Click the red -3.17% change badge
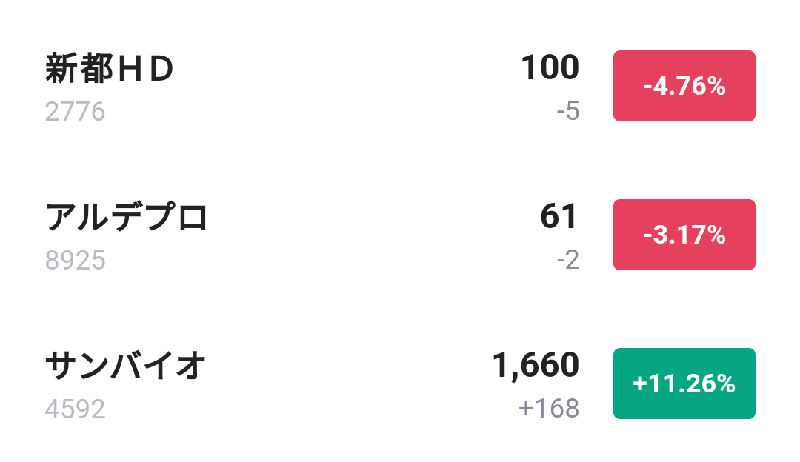Image resolution: width=800 pixels, height=462 pixels. click(x=684, y=235)
